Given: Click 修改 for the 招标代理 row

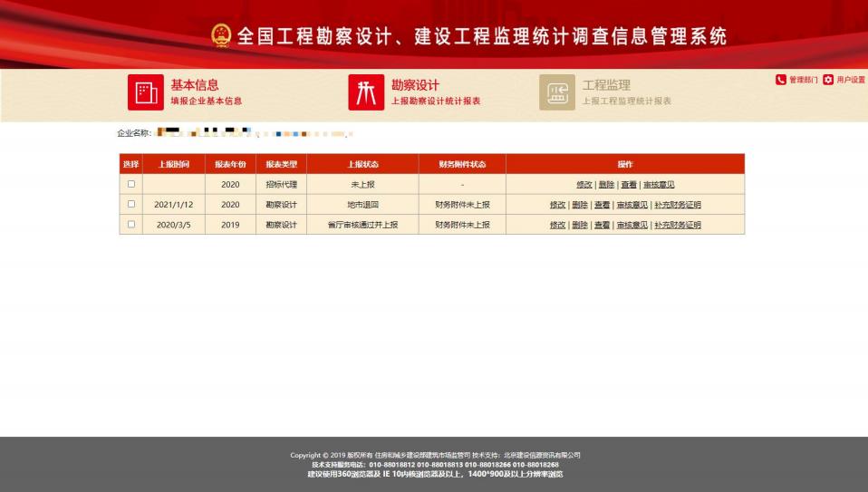Looking at the screenshot, I should (583, 185).
